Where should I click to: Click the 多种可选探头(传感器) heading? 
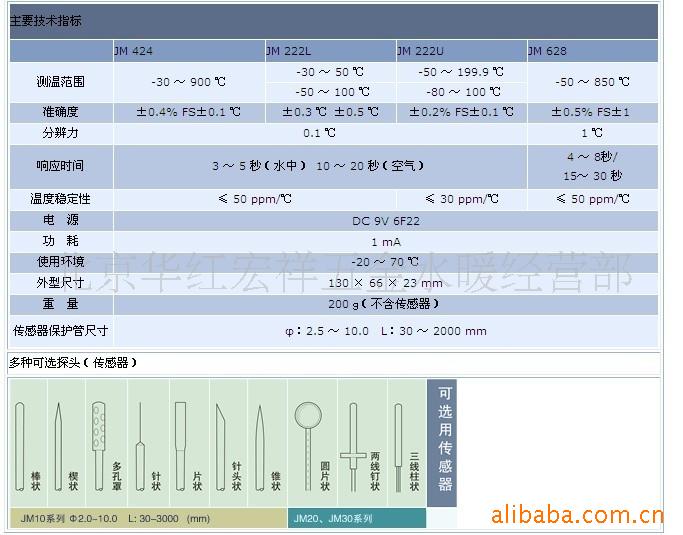pyautogui.click(x=73, y=363)
